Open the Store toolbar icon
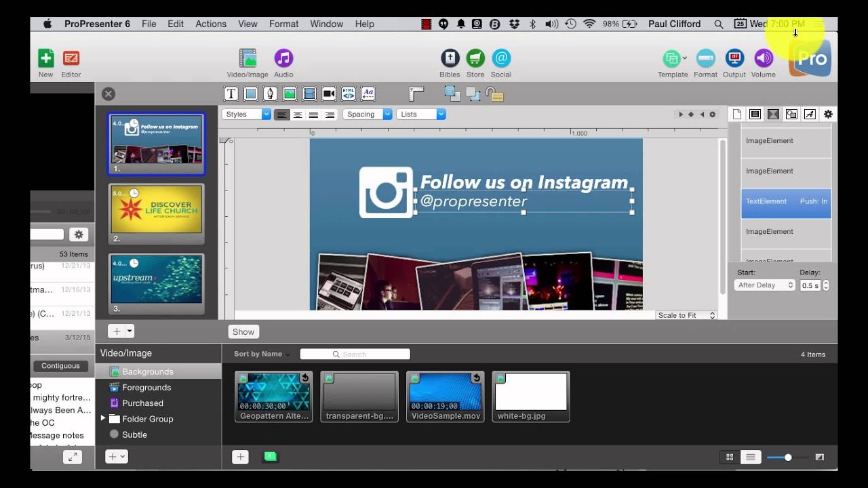 pos(475,58)
